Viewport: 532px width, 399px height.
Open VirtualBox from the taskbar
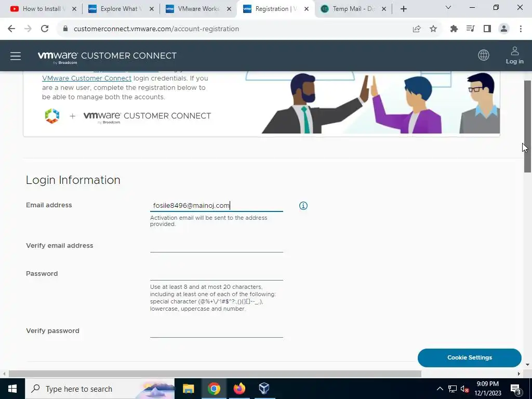coord(264,389)
